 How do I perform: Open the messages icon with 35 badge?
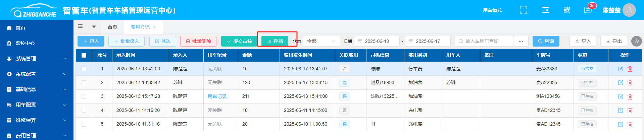tap(588, 10)
